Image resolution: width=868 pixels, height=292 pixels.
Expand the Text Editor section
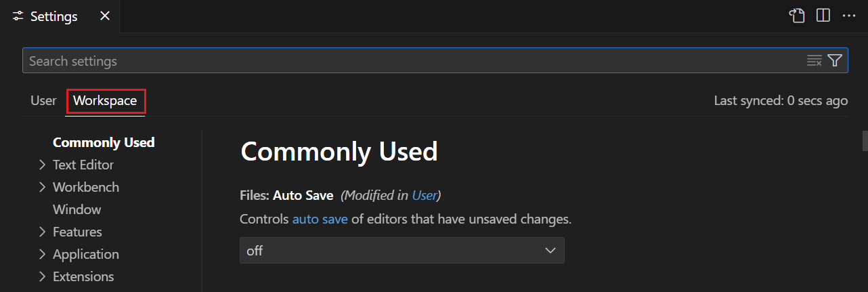click(x=42, y=165)
